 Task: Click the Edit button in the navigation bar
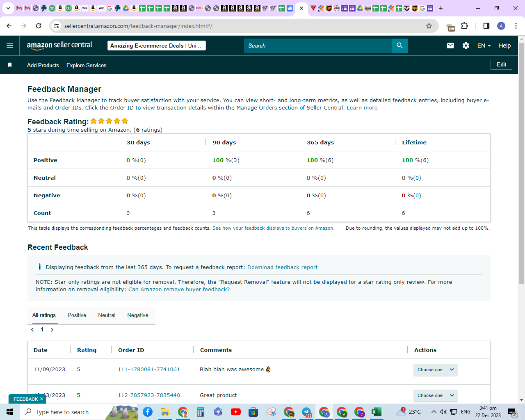501,65
